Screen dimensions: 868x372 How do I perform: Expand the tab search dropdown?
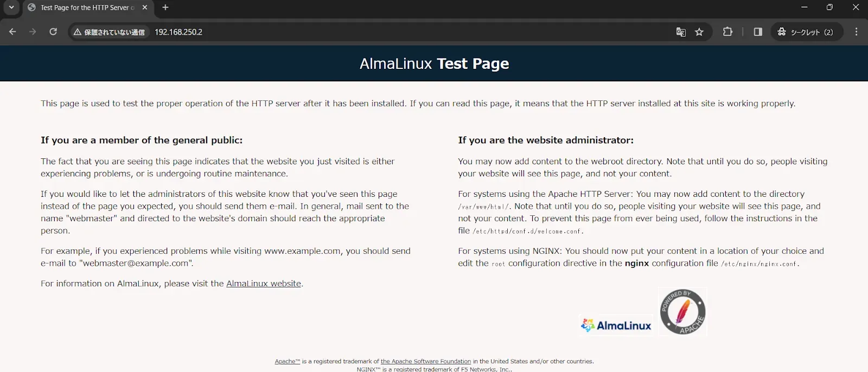pyautogui.click(x=11, y=8)
